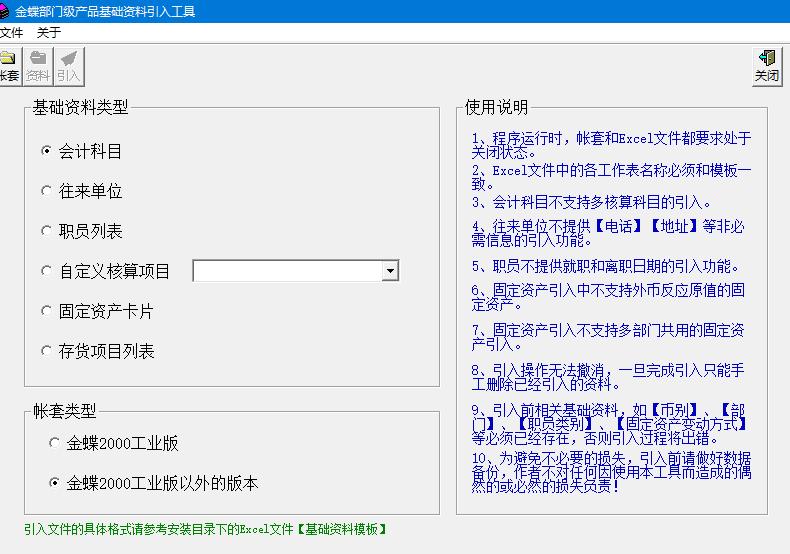Screen dimensions: 790x554
Task: Click inside the custom accounting item combo box
Action: [x=286, y=271]
